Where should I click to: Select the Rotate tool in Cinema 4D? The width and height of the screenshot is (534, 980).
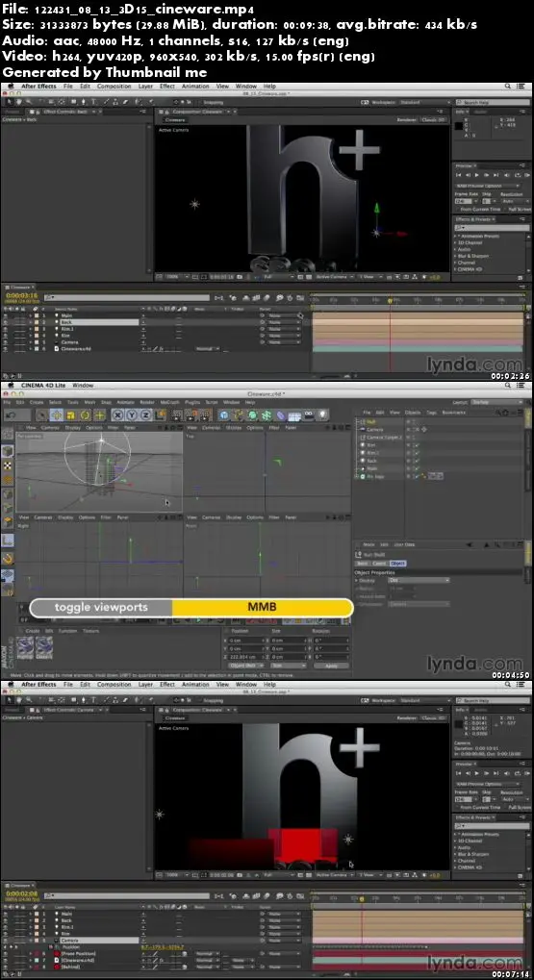tap(85, 415)
